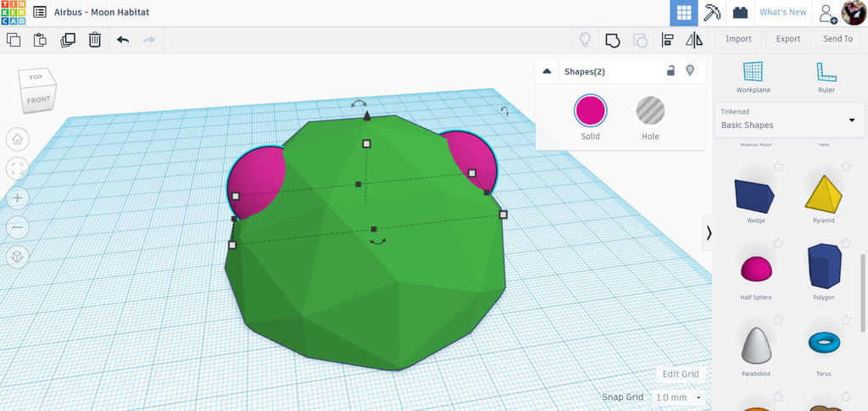This screenshot has width=868, height=411.
Task: Pick the Paraboloid shape thumbnail
Action: (755, 346)
